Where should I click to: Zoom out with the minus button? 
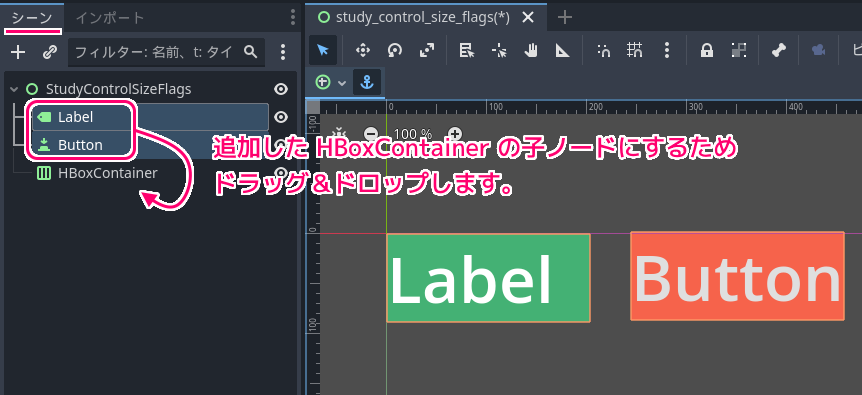[372, 133]
